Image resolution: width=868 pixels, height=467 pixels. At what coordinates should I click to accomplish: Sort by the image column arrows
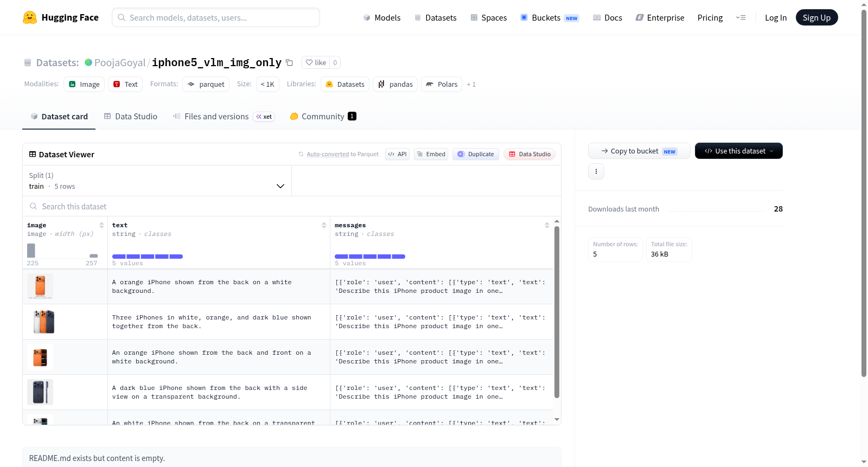click(x=101, y=225)
